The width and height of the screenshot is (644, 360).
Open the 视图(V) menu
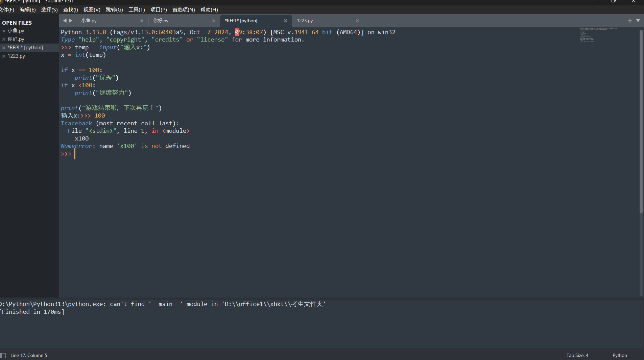coord(92,10)
